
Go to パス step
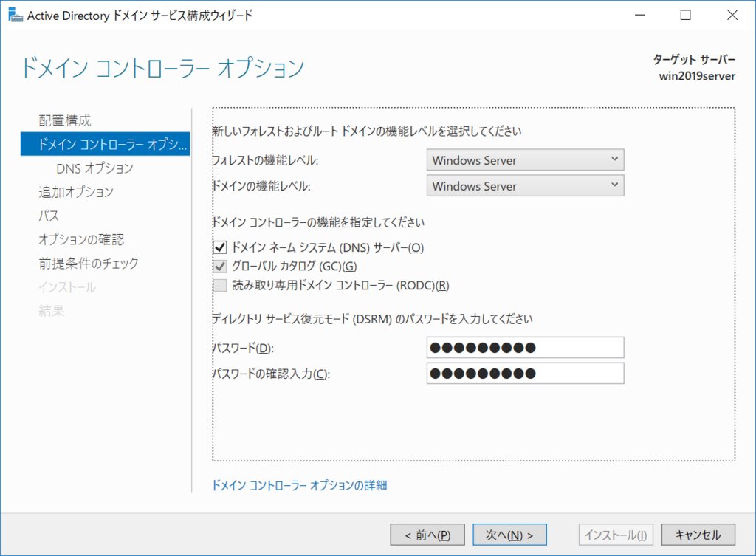(49, 216)
